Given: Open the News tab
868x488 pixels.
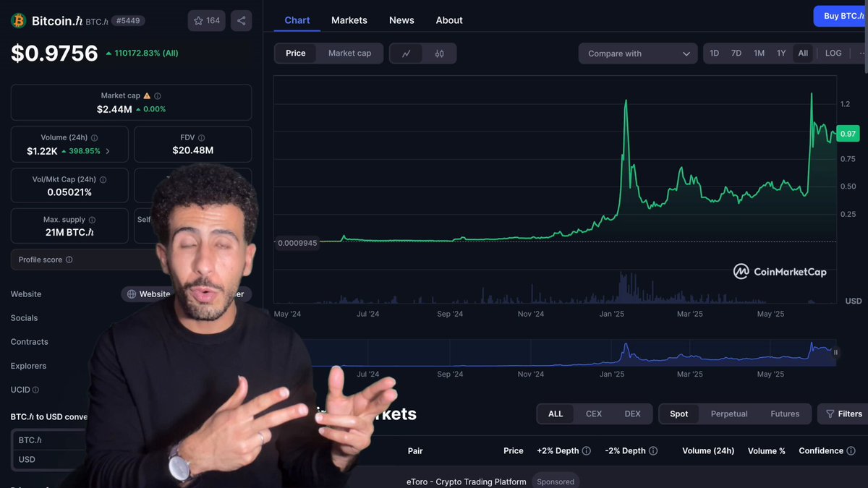Looking at the screenshot, I should coord(401,20).
